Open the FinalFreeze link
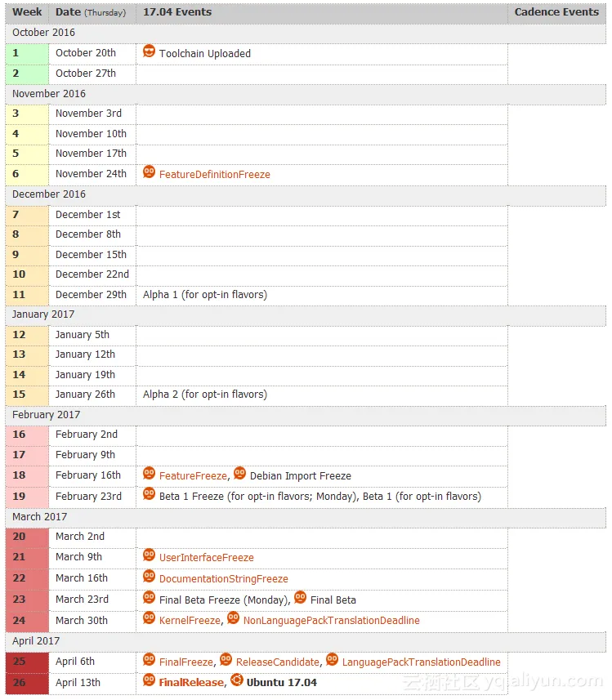This screenshot has width=612, height=700. 186,662
